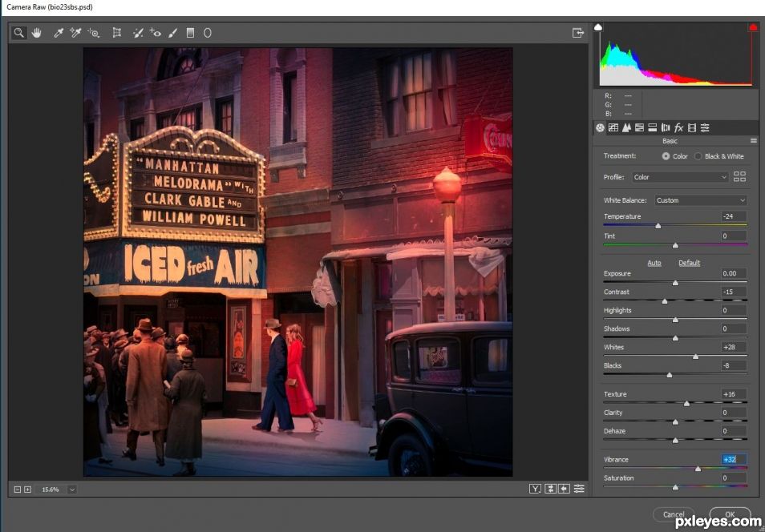
Task: Click the Exposure value field
Action: point(734,273)
